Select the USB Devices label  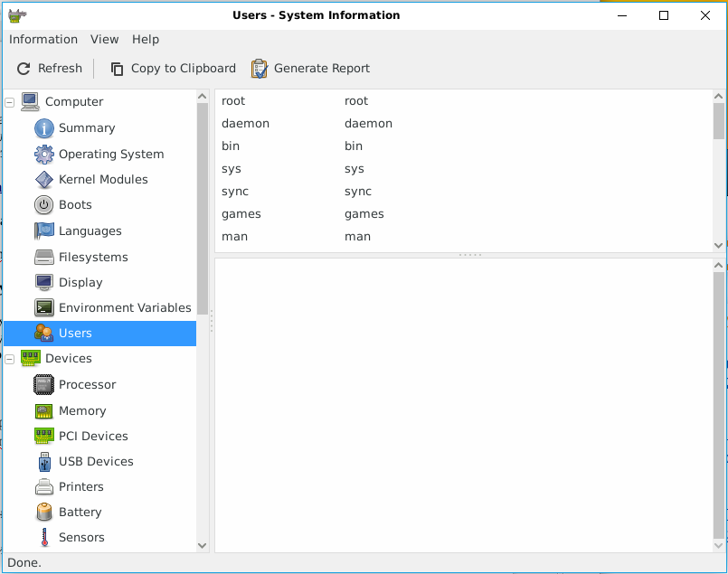(96, 462)
